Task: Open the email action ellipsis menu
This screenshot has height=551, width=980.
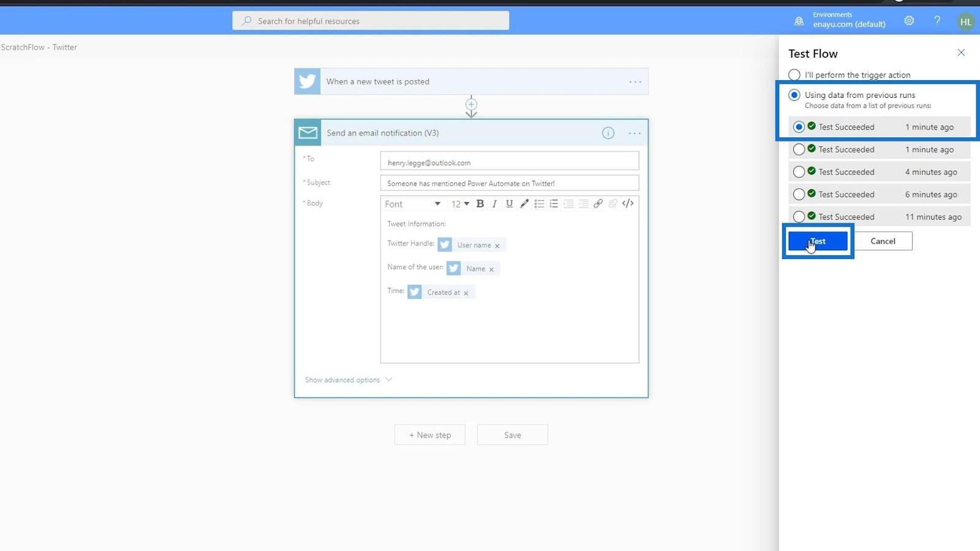Action: click(x=635, y=133)
